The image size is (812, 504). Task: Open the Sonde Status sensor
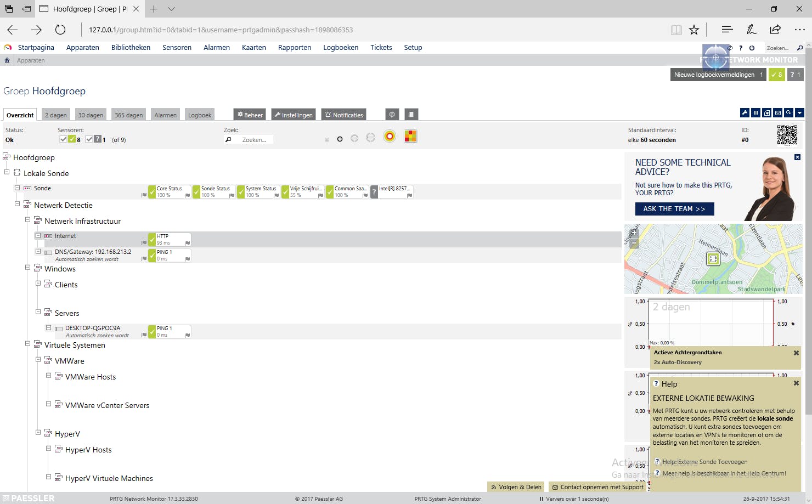click(x=214, y=191)
